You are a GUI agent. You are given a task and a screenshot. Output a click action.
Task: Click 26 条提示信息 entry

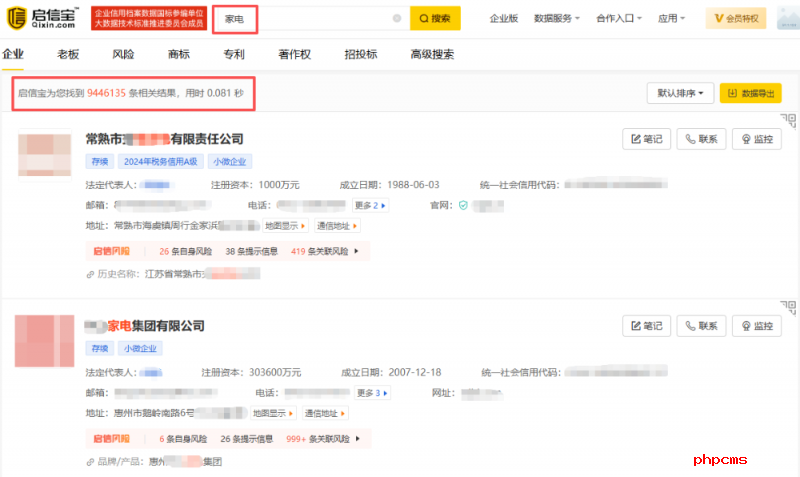(246, 439)
